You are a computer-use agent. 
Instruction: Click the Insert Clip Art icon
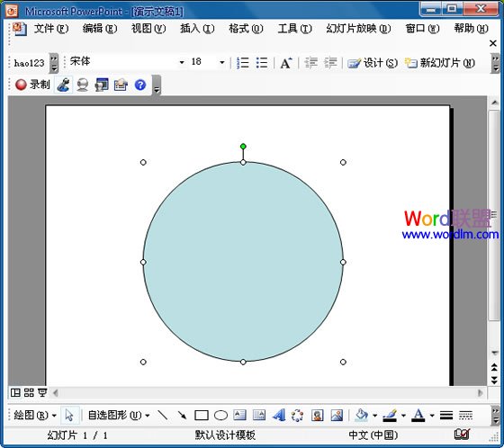pyautogui.click(x=318, y=416)
